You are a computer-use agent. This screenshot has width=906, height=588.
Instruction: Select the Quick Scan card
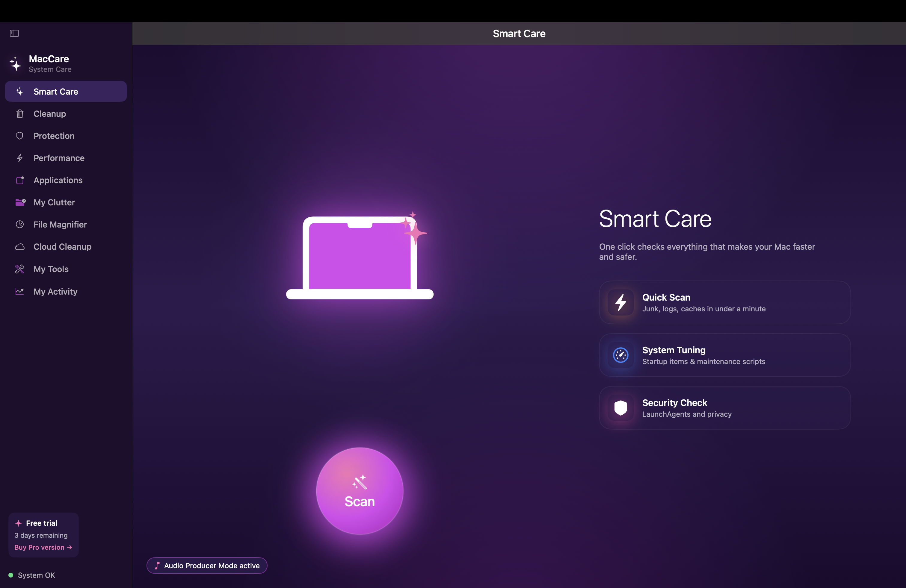[725, 302]
